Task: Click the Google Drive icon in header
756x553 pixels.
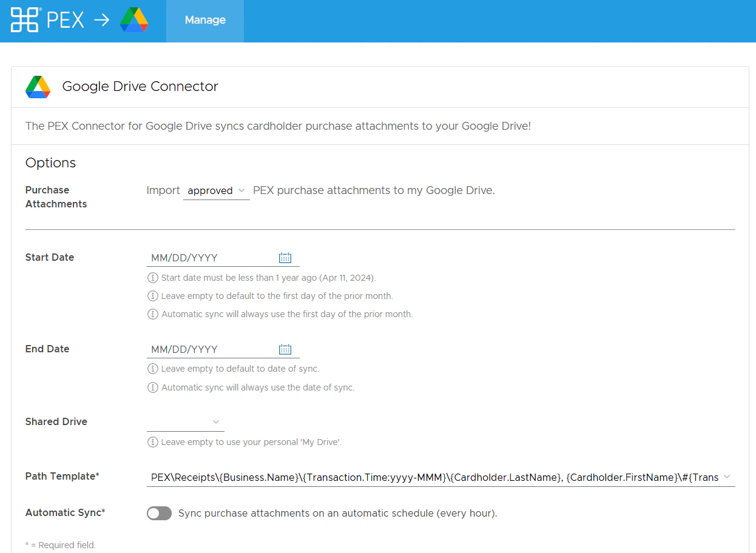Action: coord(134,20)
